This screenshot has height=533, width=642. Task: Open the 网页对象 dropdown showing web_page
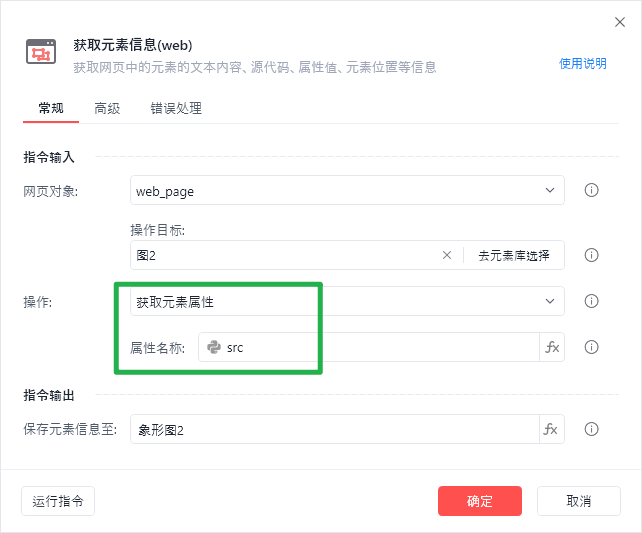(347, 190)
